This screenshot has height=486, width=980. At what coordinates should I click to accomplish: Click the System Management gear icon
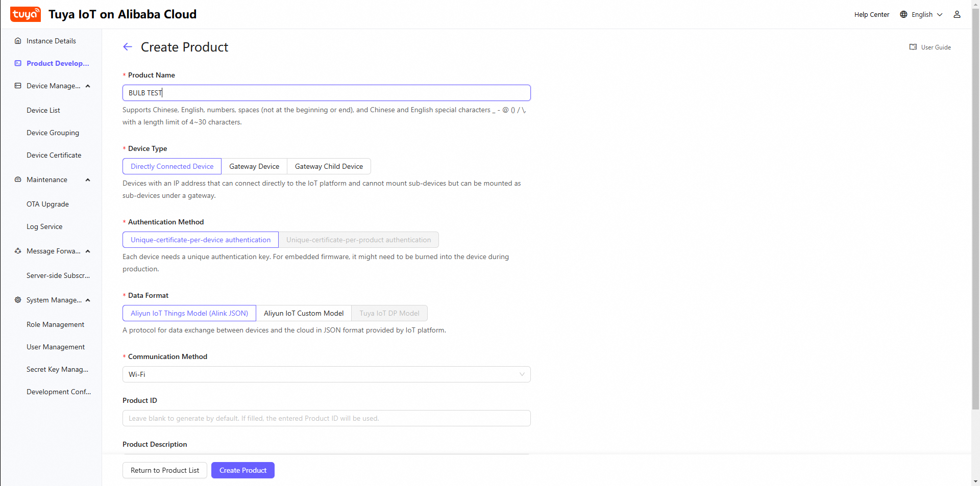(18, 300)
